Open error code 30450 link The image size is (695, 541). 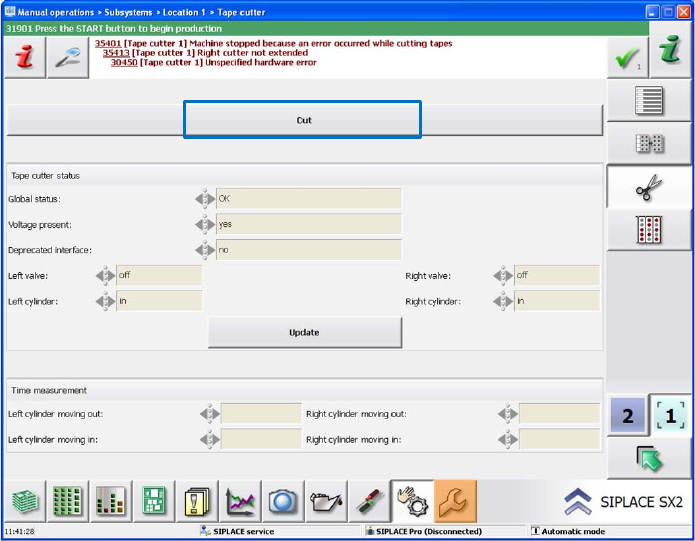click(124, 62)
